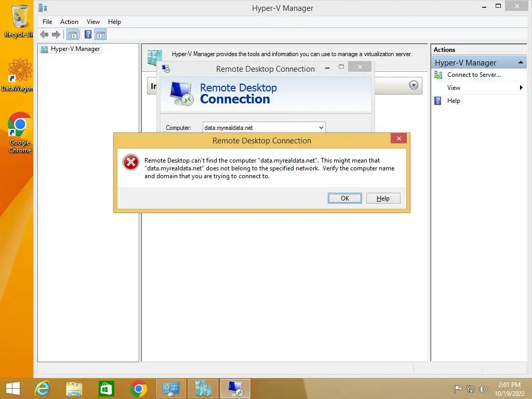Click the Help question-mark icon in Actions pane
The height and width of the screenshot is (399, 532).
point(438,101)
